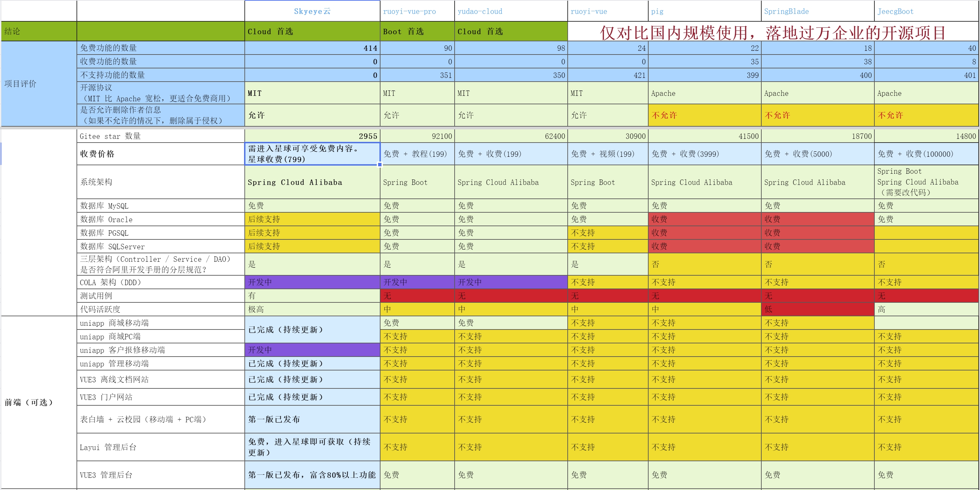Screen dimensions: 980x490
Task: Open the Skyeye云 header link
Action: [312, 12]
